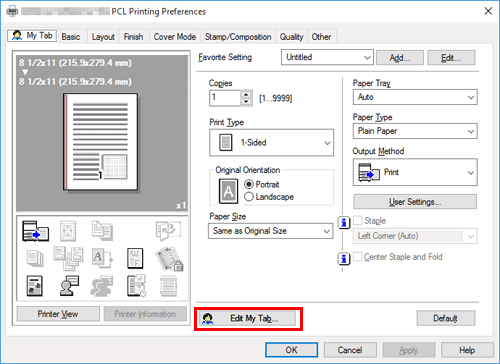Click the portrait letter A orientation icon

[228, 191]
